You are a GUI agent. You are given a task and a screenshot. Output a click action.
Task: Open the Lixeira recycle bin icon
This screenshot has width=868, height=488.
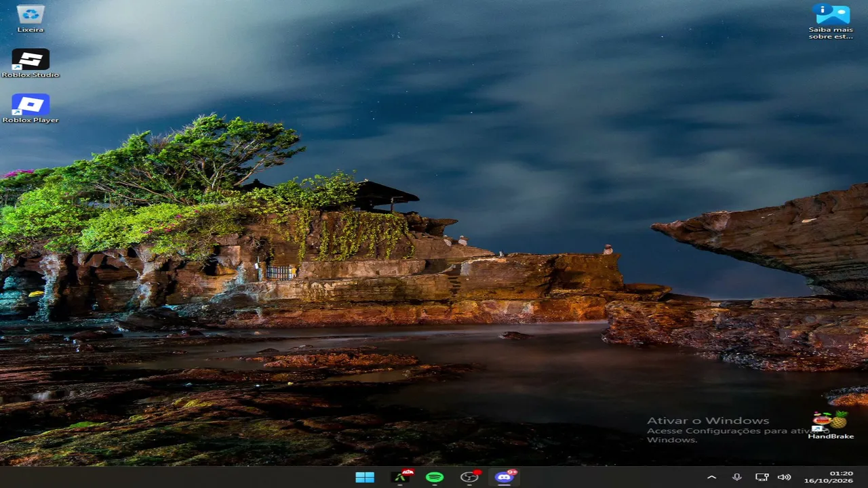tap(31, 18)
